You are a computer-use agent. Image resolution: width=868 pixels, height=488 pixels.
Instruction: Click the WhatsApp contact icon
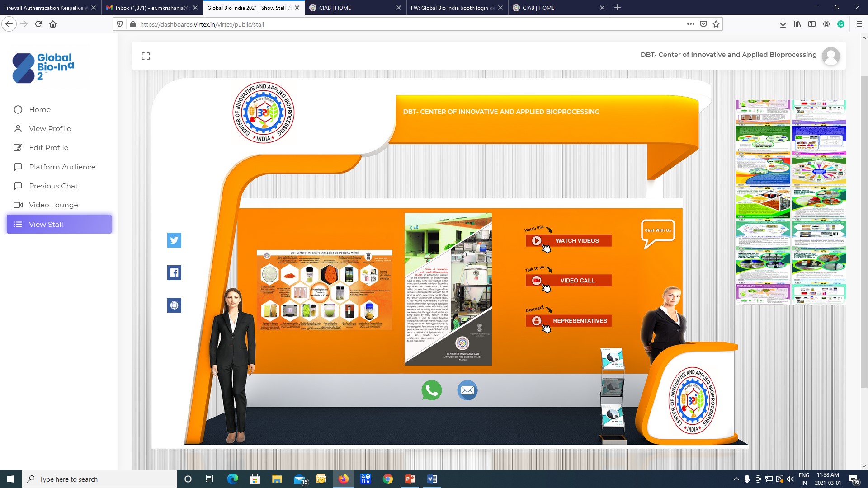pyautogui.click(x=432, y=390)
